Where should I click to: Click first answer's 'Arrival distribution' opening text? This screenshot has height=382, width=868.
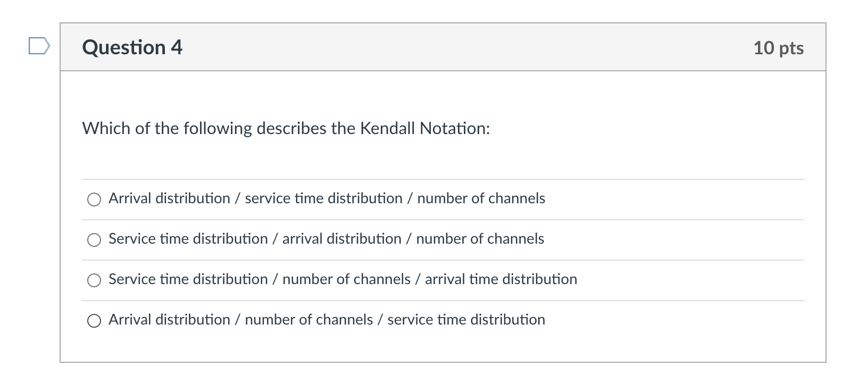(x=169, y=198)
